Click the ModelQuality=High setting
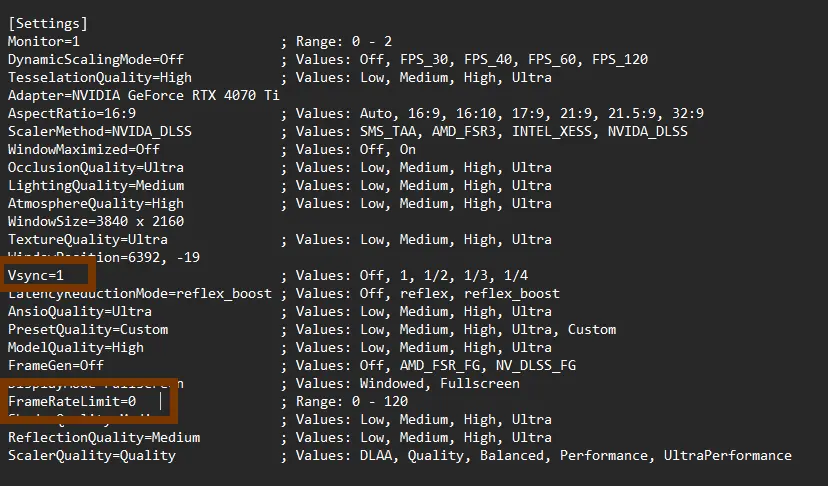Viewport: 828px width, 486px height. coord(76,348)
